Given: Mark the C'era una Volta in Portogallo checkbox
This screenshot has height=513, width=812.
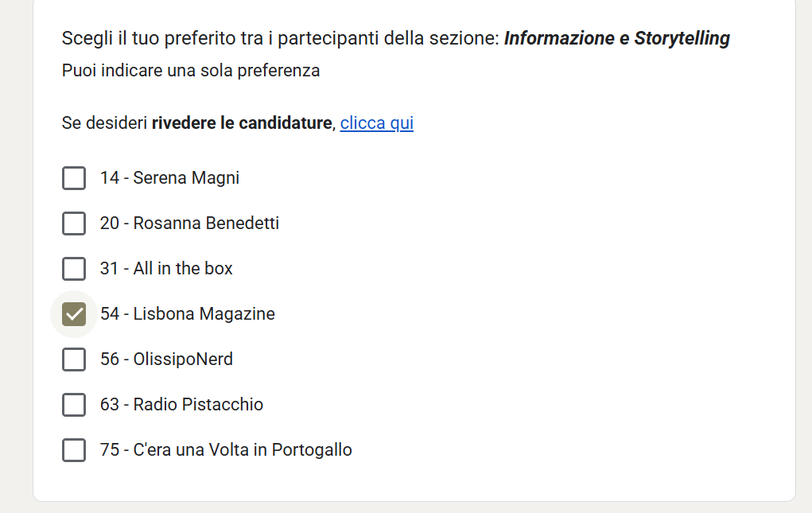Looking at the screenshot, I should 74,450.
